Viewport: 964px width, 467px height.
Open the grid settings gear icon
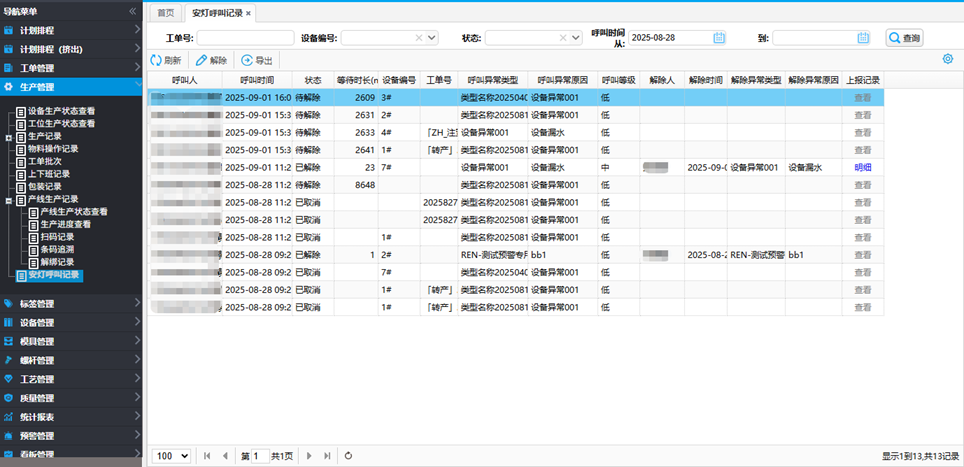tap(948, 59)
